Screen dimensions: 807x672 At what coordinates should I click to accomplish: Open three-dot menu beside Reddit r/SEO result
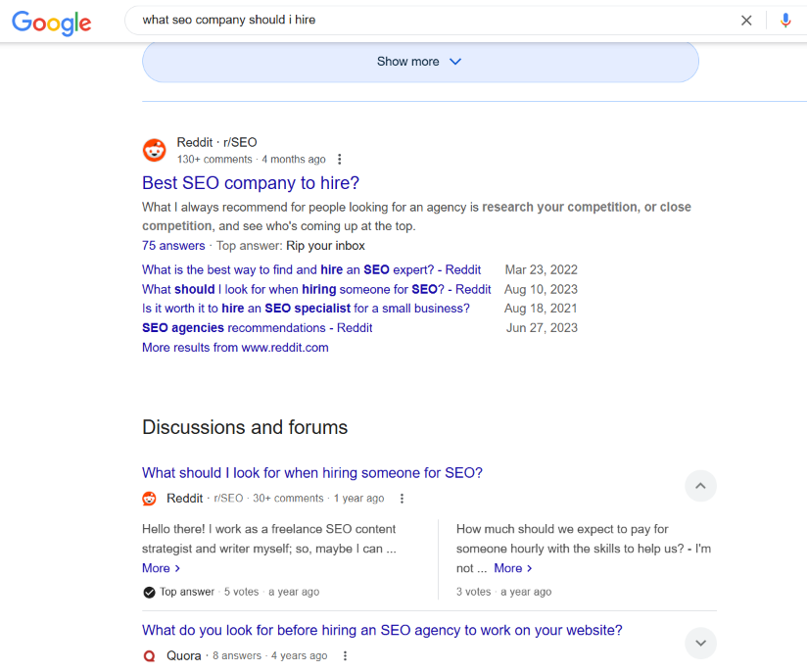coord(340,160)
